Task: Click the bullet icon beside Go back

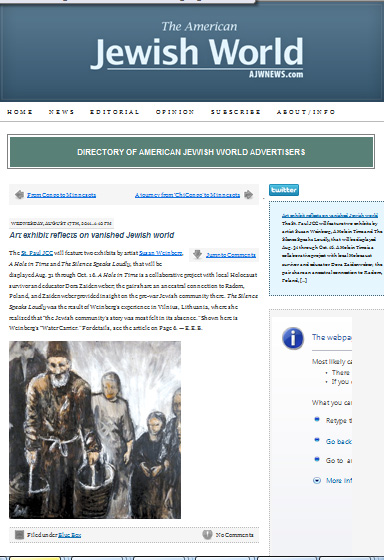Action: pyautogui.click(x=317, y=440)
